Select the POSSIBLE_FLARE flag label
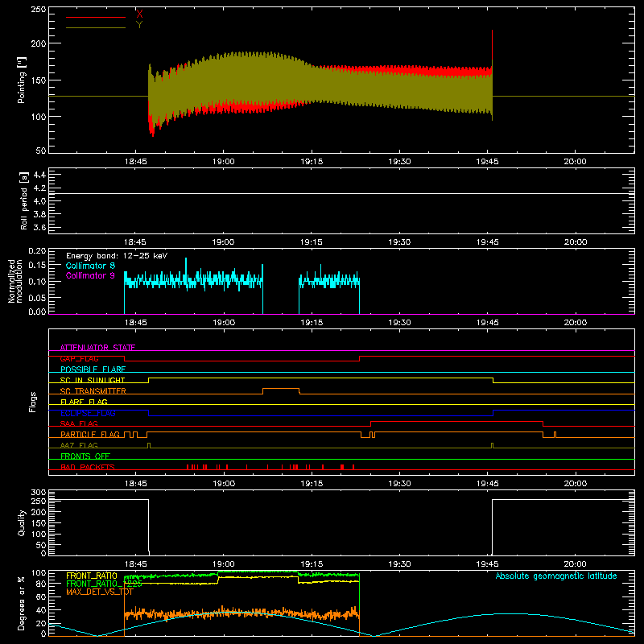This screenshot has width=644, height=644. (93, 369)
